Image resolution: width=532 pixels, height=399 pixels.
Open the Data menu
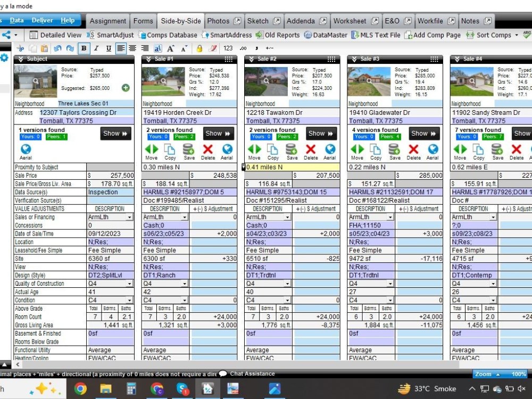pyautogui.click(x=16, y=20)
